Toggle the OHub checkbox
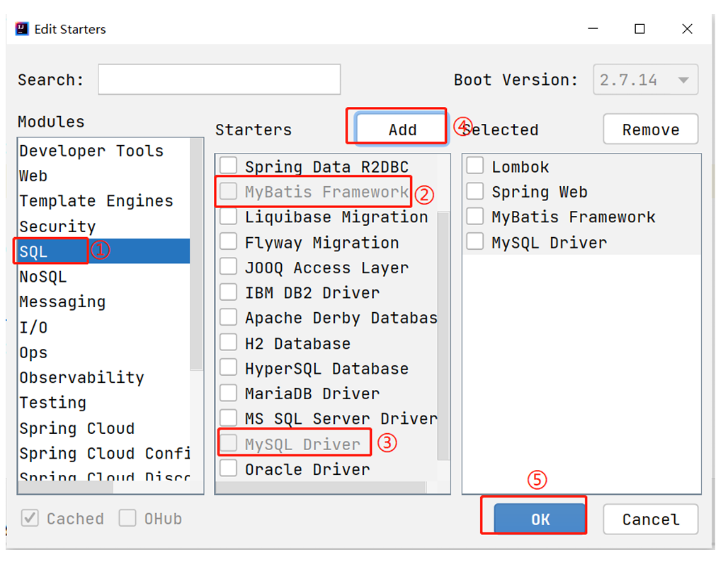This screenshot has height=562, width=728. [x=127, y=518]
